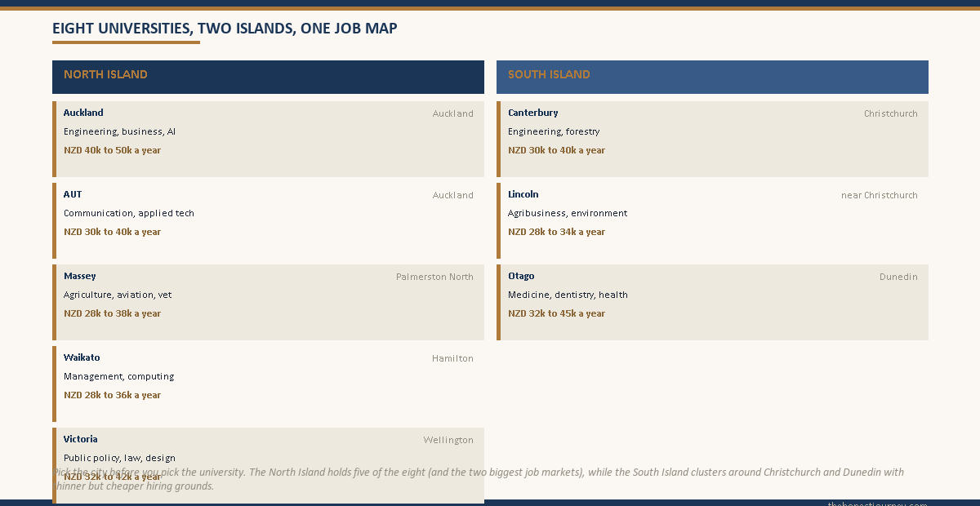Click the 'Hamilton' city label
Viewport: 980px width, 506px height.
452,358
